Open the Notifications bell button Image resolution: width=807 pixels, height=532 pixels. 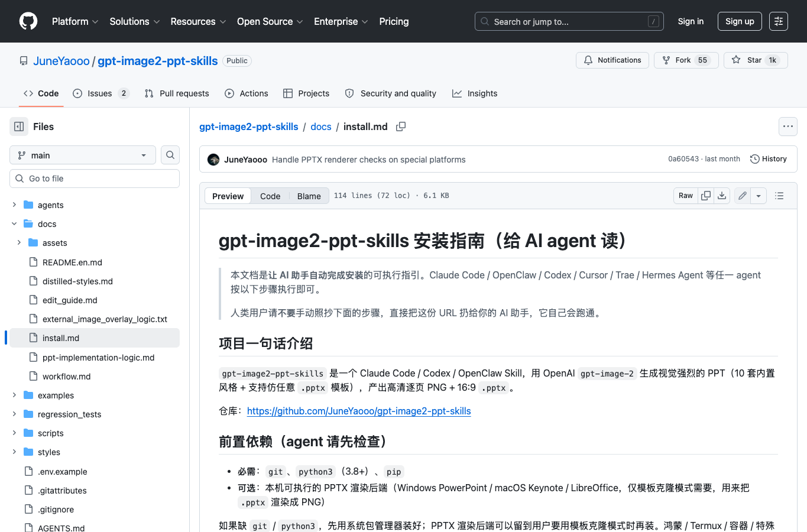(612, 60)
